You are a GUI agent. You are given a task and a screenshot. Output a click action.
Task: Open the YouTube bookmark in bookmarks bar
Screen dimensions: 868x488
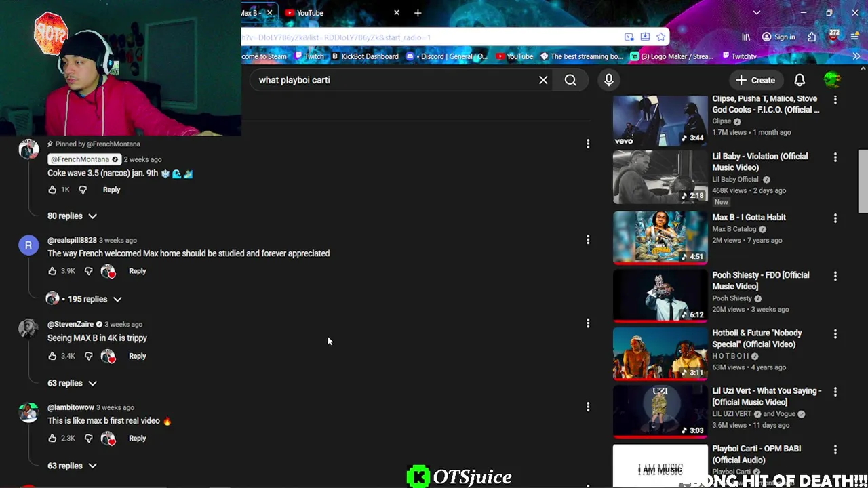click(x=515, y=56)
